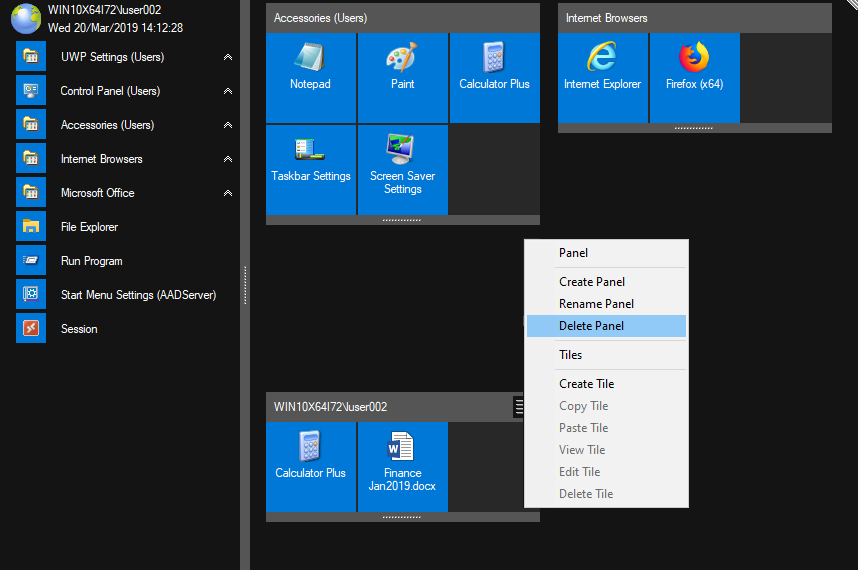The image size is (858, 570).
Task: Select Delete Panel in context menu
Action: pos(591,326)
